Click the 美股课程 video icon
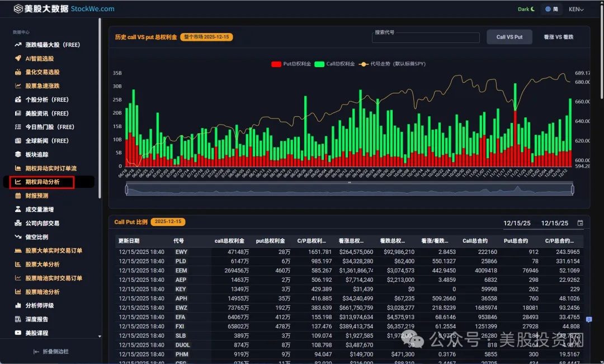This screenshot has width=604, height=364. (18, 333)
